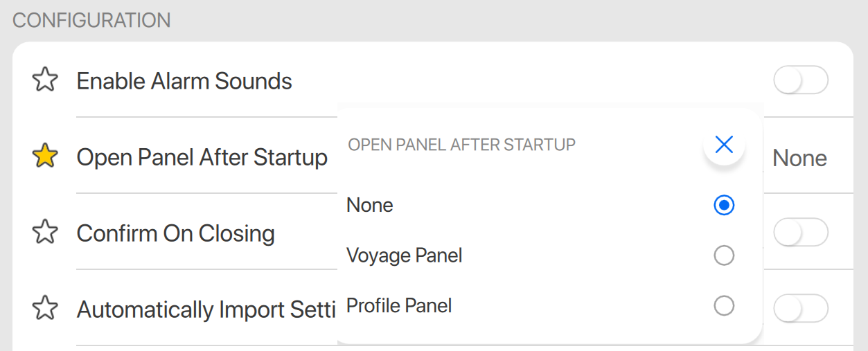The width and height of the screenshot is (868, 351).
Task: Star the Automatically Import Settings option
Action: pyautogui.click(x=46, y=308)
